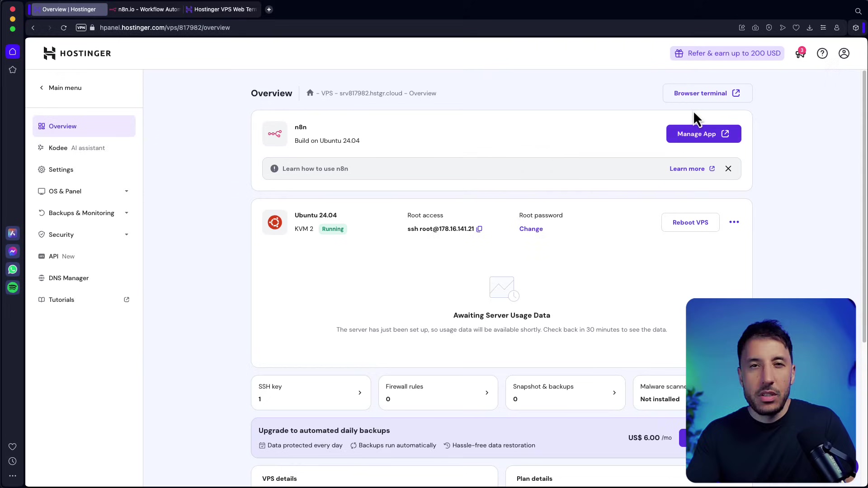This screenshot has width=868, height=488.
Task: Expand Backups & Monitoring section
Action: tap(84, 213)
